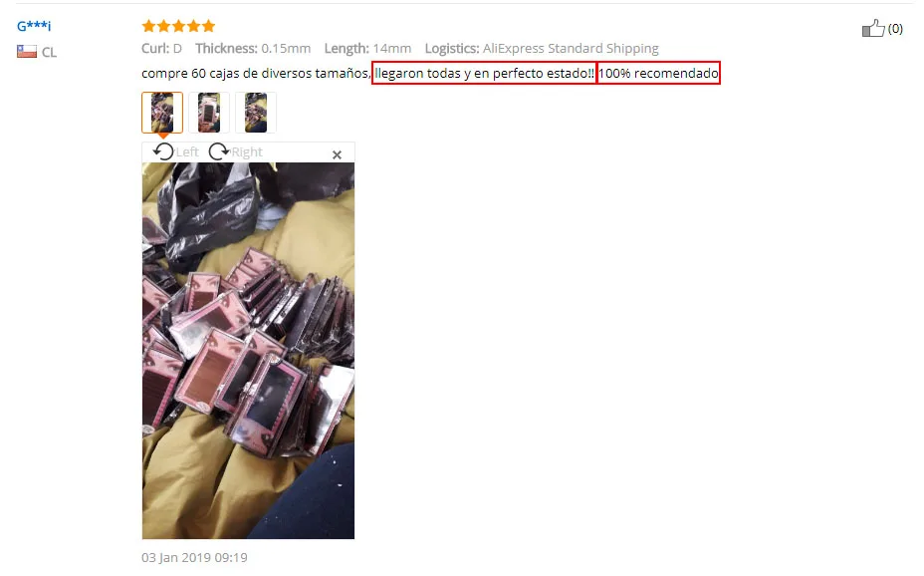The image size is (924, 576).
Task: Rotate the photo with the Right arrow icon
Action: pyautogui.click(x=219, y=152)
